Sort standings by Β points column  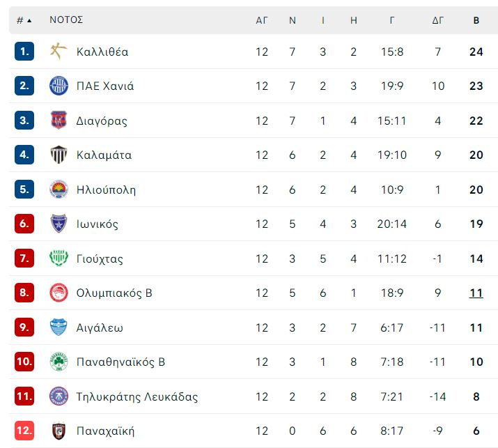click(476, 20)
